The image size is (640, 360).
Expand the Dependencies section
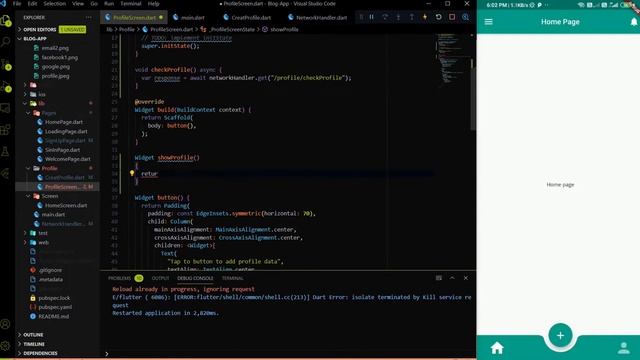[57, 353]
